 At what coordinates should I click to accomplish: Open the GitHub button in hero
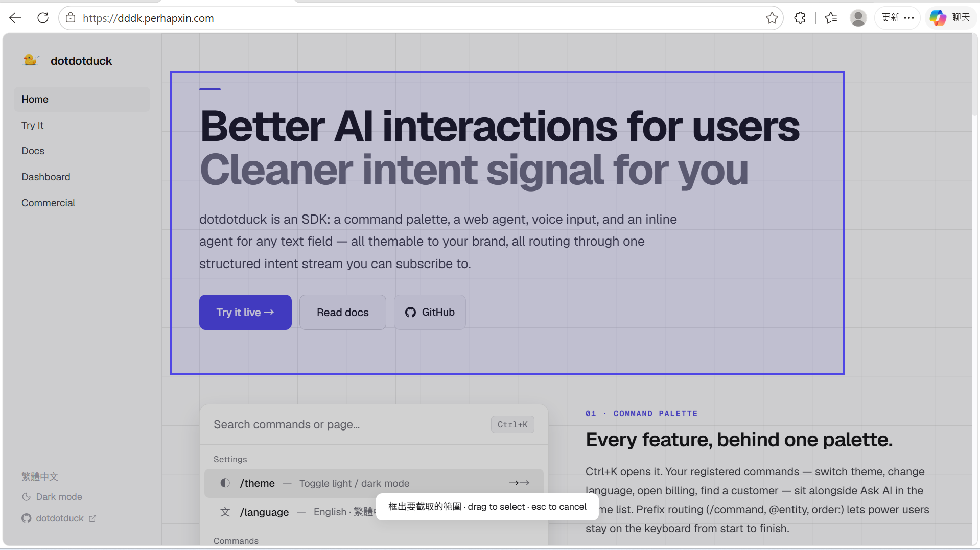pos(430,312)
